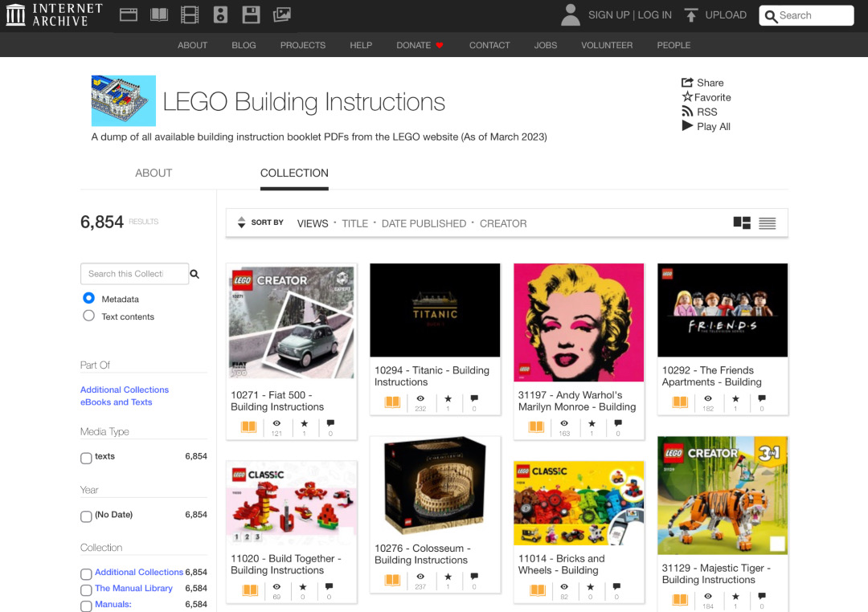Viewport: 868px width, 612px height.
Task: Toggle sort direction arrows next to Sort By
Action: pyautogui.click(x=240, y=222)
